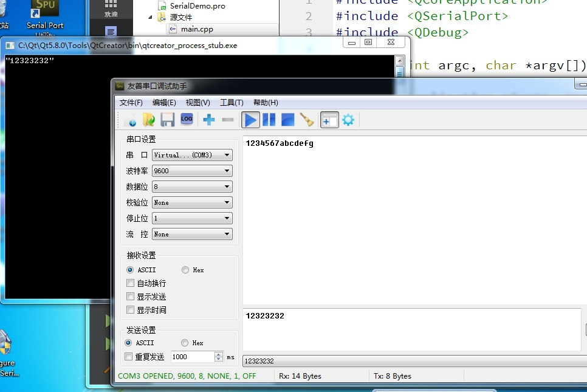This screenshot has width=587, height=392.
Task: Select Hex mode in 接收设置
Action: (x=185, y=269)
